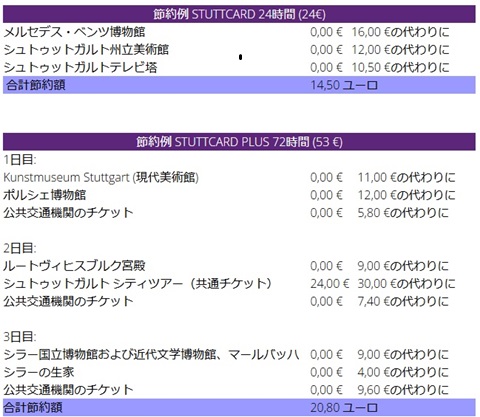Click the header '節約例 STUTTCARD 24時間 (24€)'
480x417 pixels.
239,14
